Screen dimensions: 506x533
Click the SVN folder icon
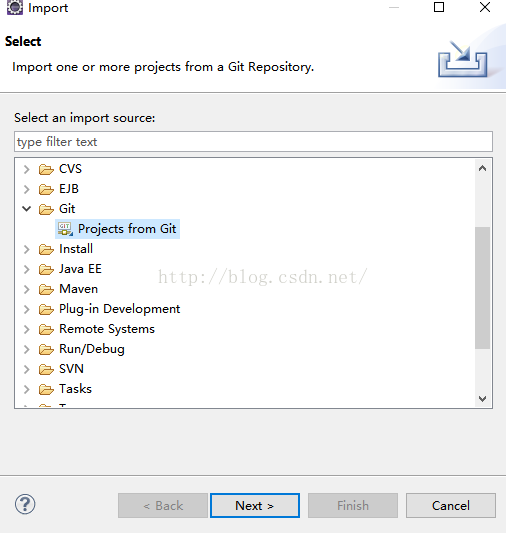pyautogui.click(x=46, y=369)
